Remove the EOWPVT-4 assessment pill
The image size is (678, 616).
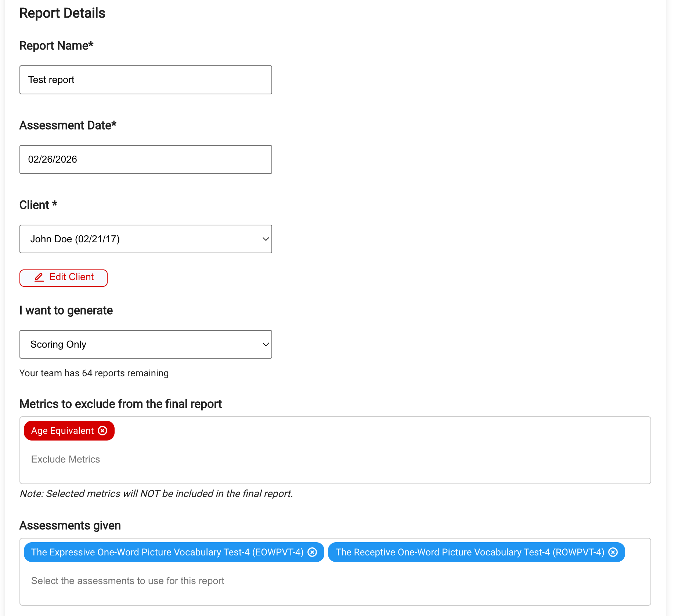[313, 552]
